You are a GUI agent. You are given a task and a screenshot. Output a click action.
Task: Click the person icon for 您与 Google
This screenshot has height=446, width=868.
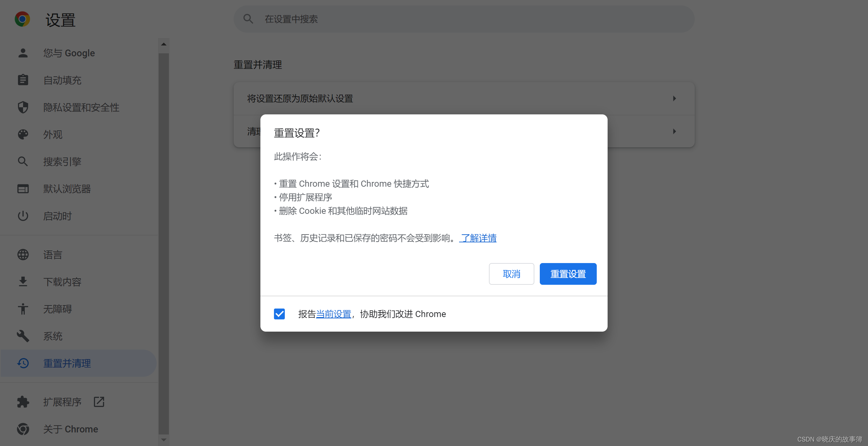[x=23, y=53]
